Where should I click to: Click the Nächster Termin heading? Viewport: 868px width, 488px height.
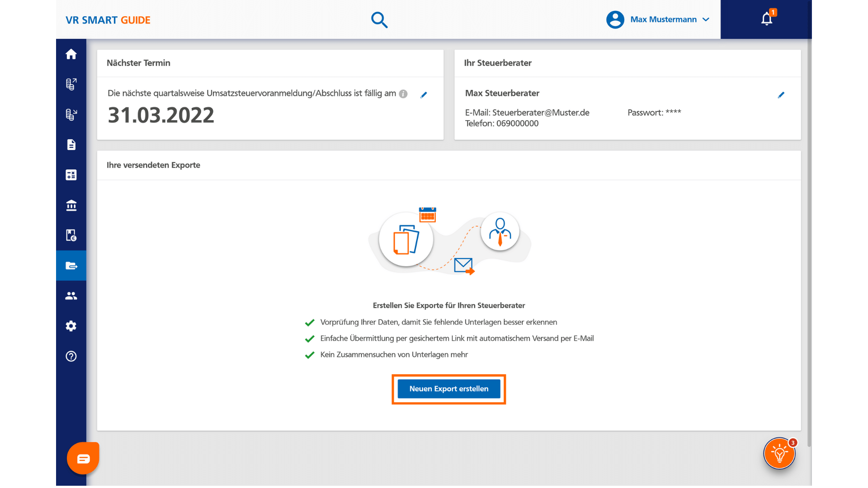(x=138, y=63)
